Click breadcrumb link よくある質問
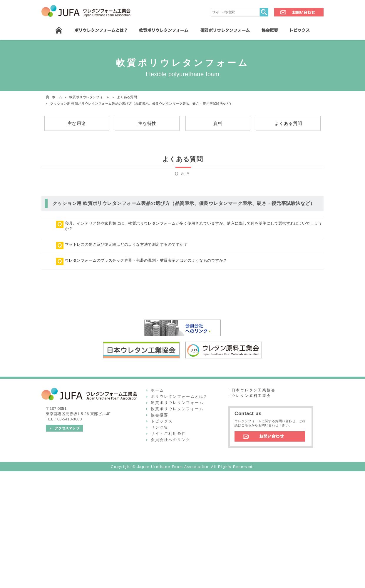The width and height of the screenshot is (365, 588). pyautogui.click(x=127, y=97)
